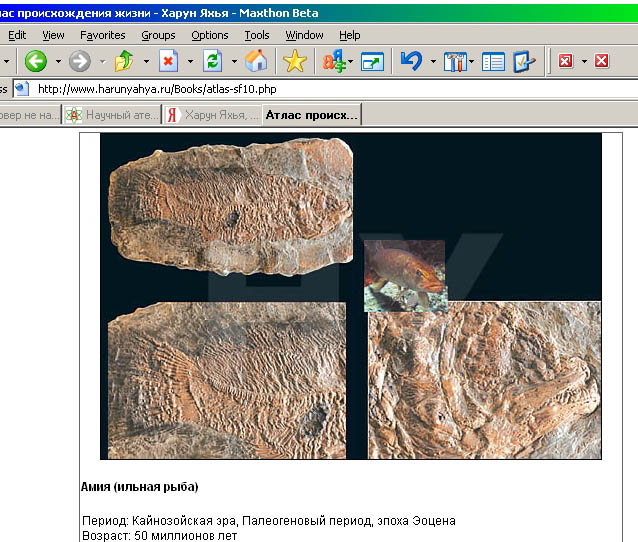Refresh the page with the green reload icon
This screenshot has height=542, width=638.
point(212,61)
